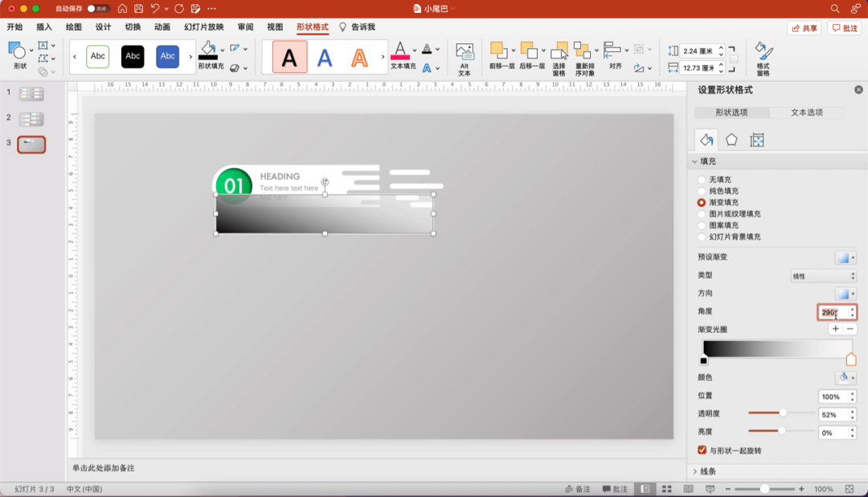The image size is (868, 497).
Task: Collapse the Fill (填充) section
Action: (x=694, y=161)
